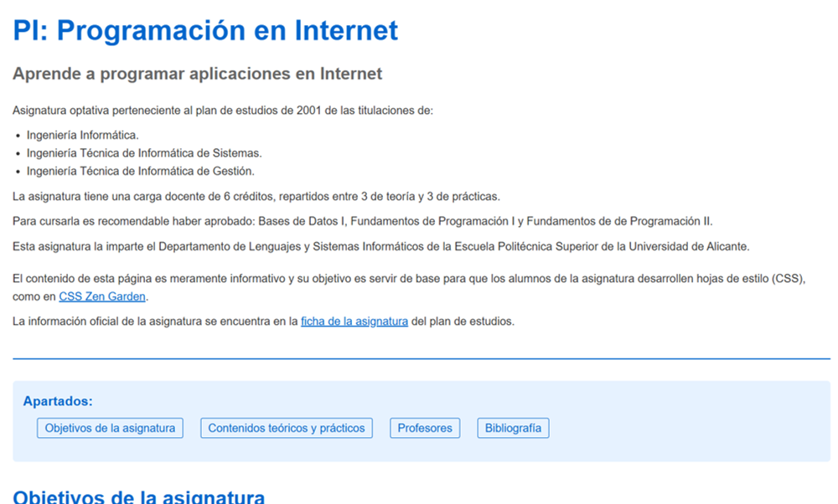Open the Bibliografía navigation button
838x504 pixels.
tap(513, 428)
